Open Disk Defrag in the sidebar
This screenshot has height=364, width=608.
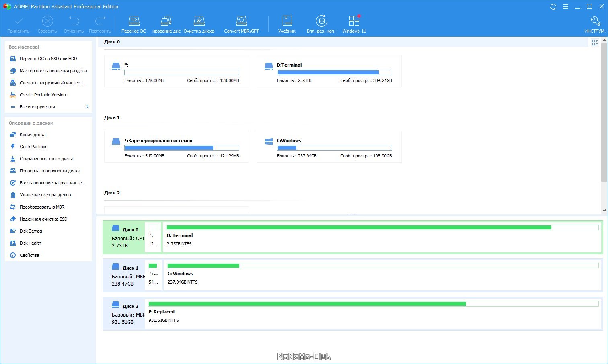[31, 231]
